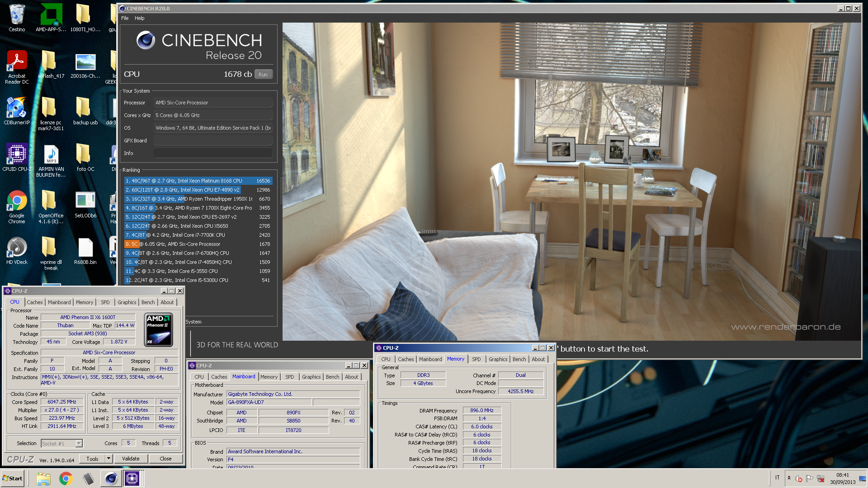Open the AMD-APP-S... desktop icon
868x488 pixels.
[x=51, y=18]
